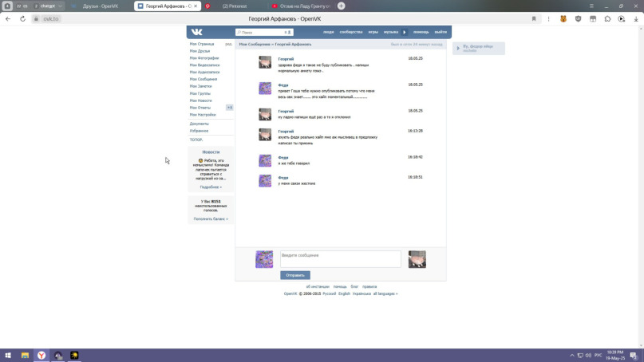Image resolution: width=644 pixels, height=362 pixels.
Task: Click Георгий's avatar on the 16:13:28 message
Action: pos(265,135)
